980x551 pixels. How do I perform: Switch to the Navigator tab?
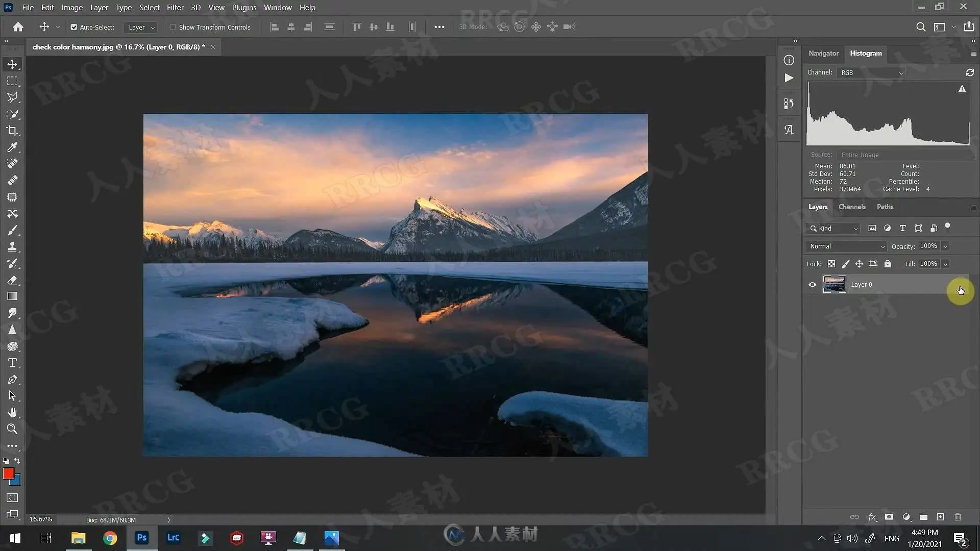point(823,53)
